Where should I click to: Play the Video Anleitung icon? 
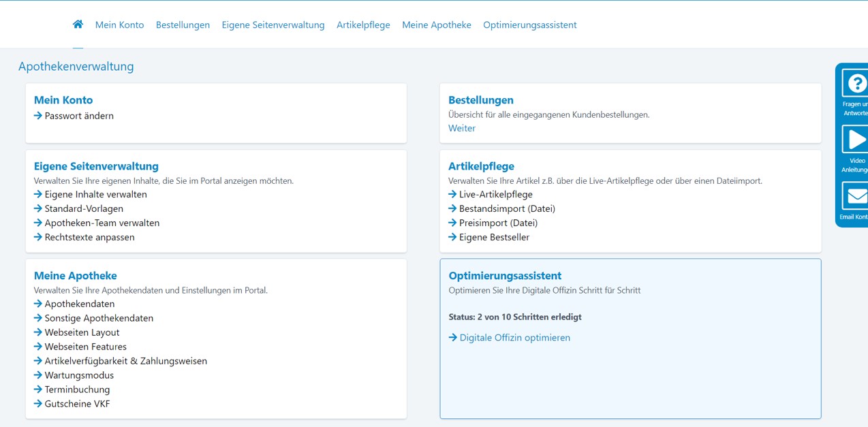[855, 140]
